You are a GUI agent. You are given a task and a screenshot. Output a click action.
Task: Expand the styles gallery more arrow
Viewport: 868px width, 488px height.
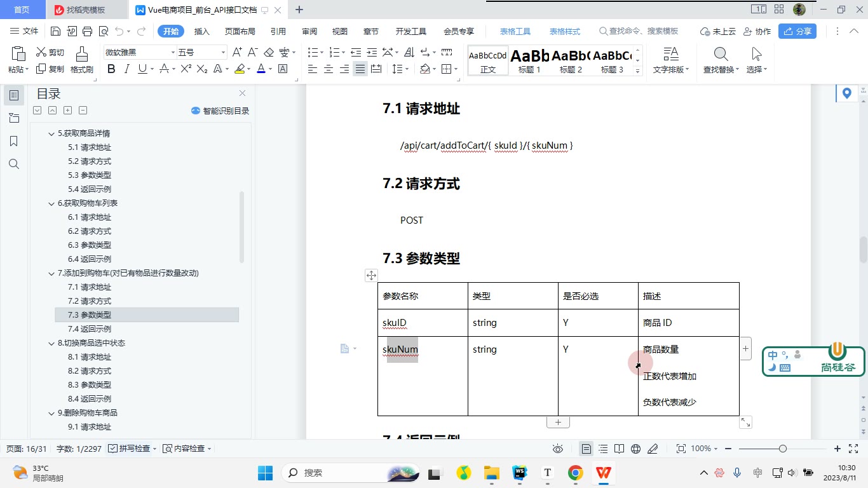[638, 72]
